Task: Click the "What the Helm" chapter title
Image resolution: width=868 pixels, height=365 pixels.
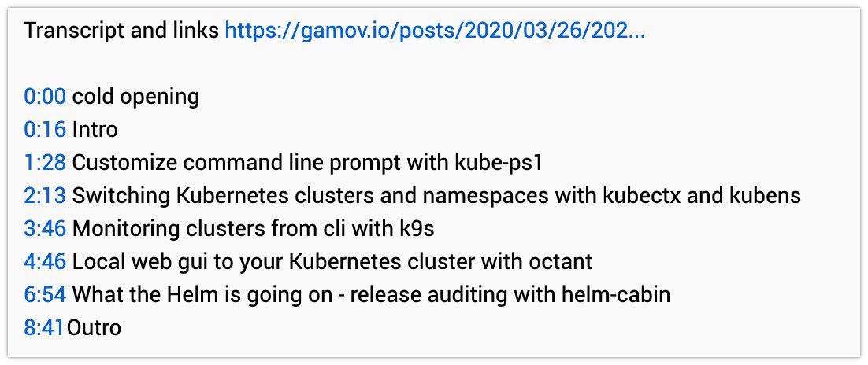Action: click(x=371, y=294)
